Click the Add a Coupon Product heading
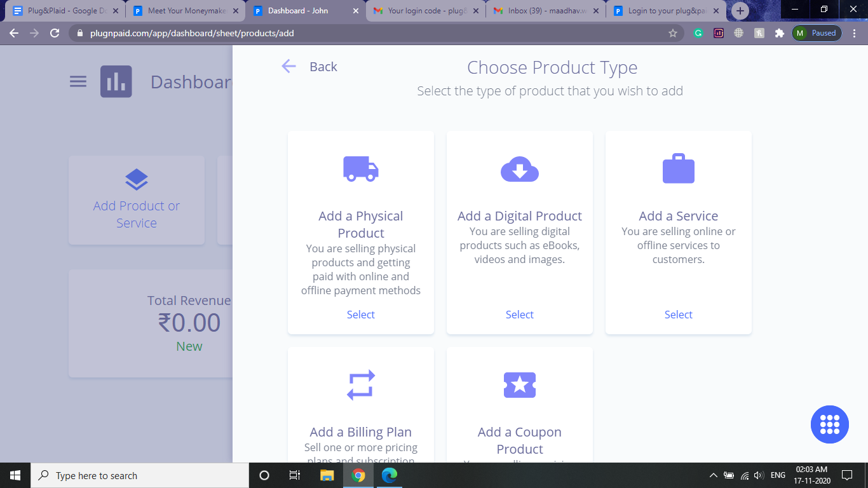The width and height of the screenshot is (868, 488). [x=520, y=440]
